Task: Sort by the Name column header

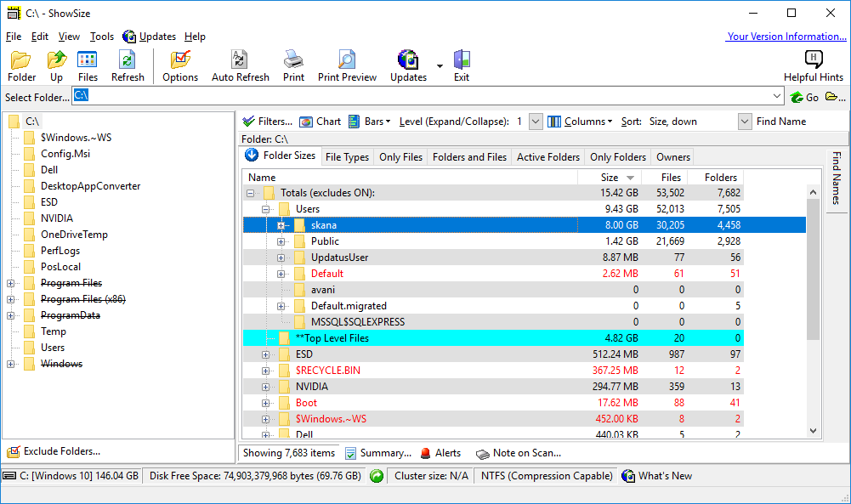Action: click(411, 178)
